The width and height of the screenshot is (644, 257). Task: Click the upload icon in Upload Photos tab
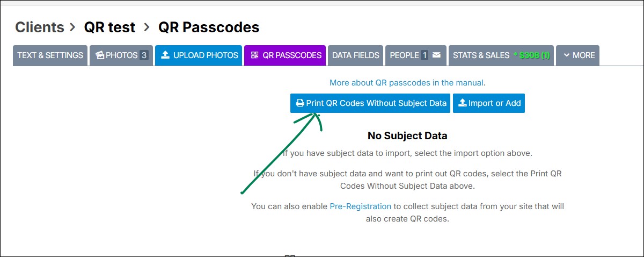point(165,55)
